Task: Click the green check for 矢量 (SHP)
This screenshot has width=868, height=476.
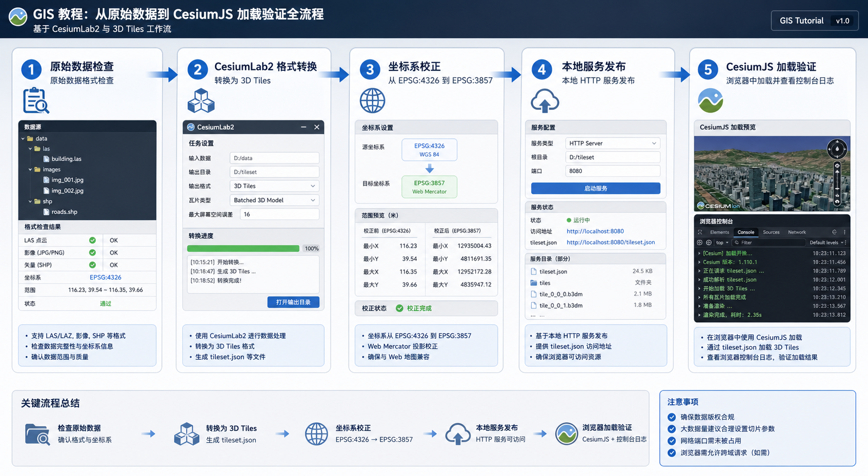Action: 92,265
